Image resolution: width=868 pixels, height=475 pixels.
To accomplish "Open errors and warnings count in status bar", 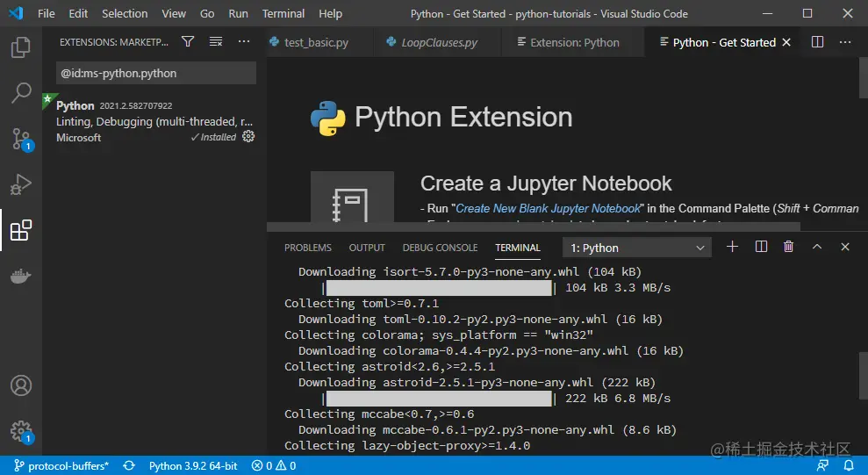I will click(274, 465).
